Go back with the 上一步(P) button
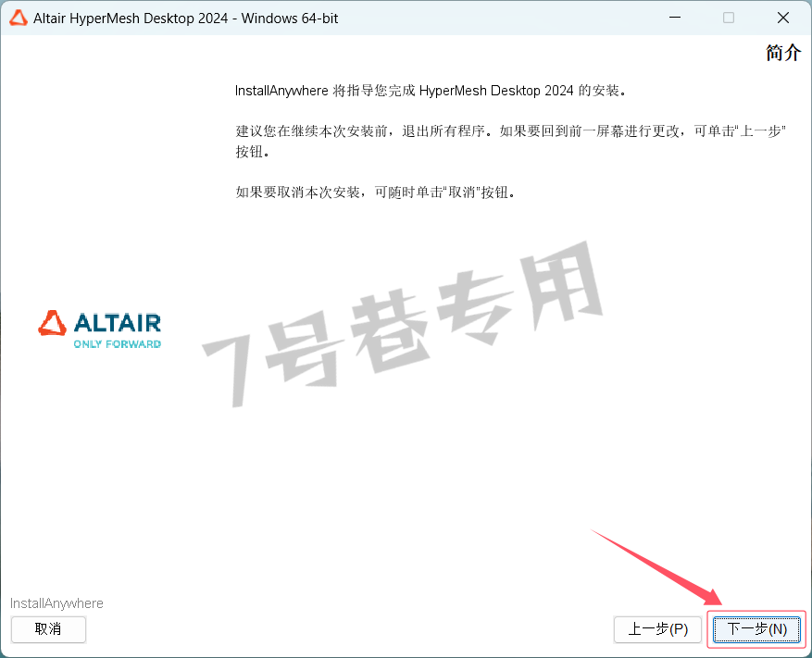Screen dimensions: 812x658 [x=657, y=629]
